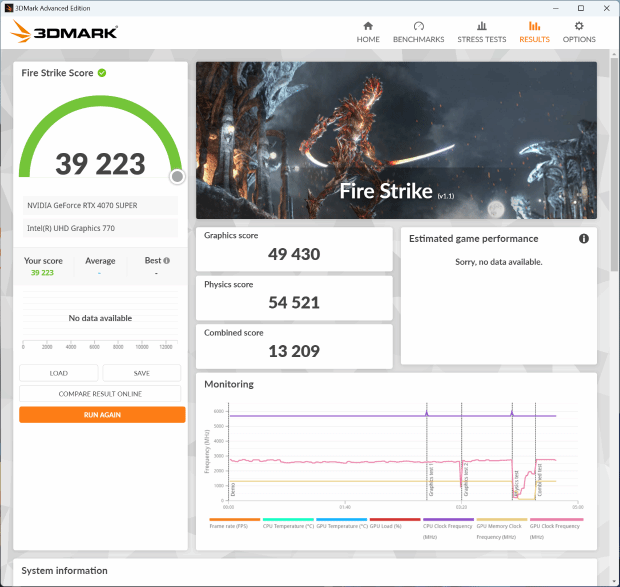
Task: Click the Physics test marker
Action: pos(516,483)
